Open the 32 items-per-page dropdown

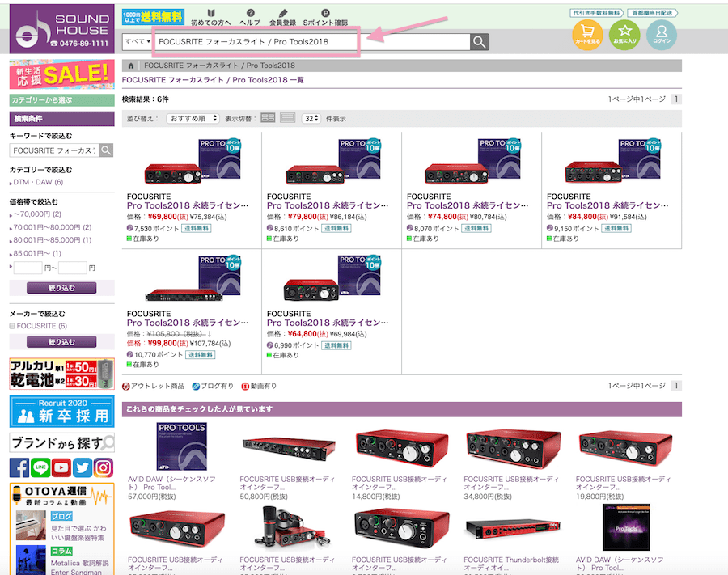pos(311,118)
